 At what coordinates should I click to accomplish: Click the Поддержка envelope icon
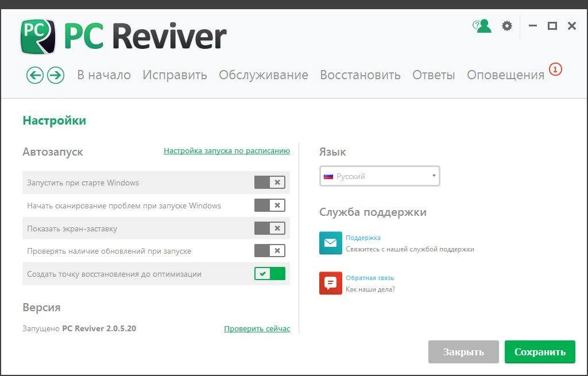(x=330, y=243)
